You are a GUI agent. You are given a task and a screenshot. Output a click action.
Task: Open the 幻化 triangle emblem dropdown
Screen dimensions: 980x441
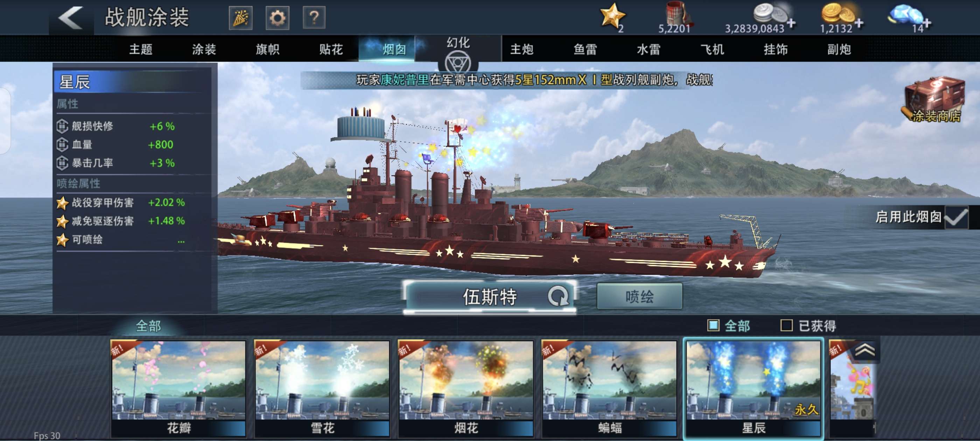458,62
